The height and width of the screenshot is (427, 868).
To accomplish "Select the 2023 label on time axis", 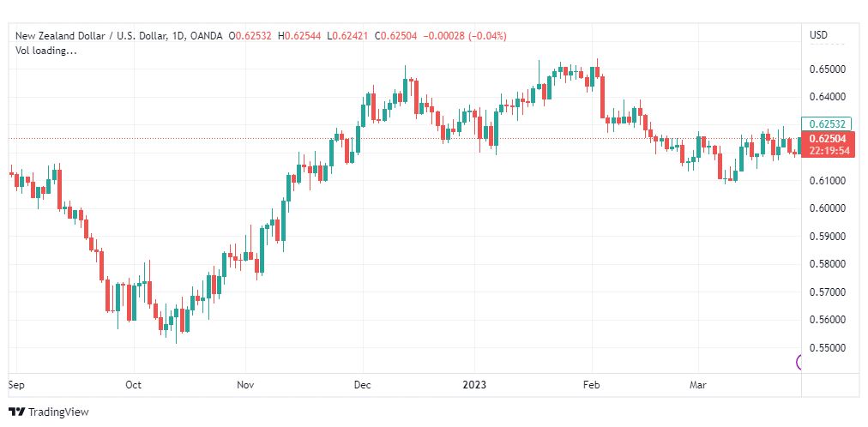I will coord(474,384).
